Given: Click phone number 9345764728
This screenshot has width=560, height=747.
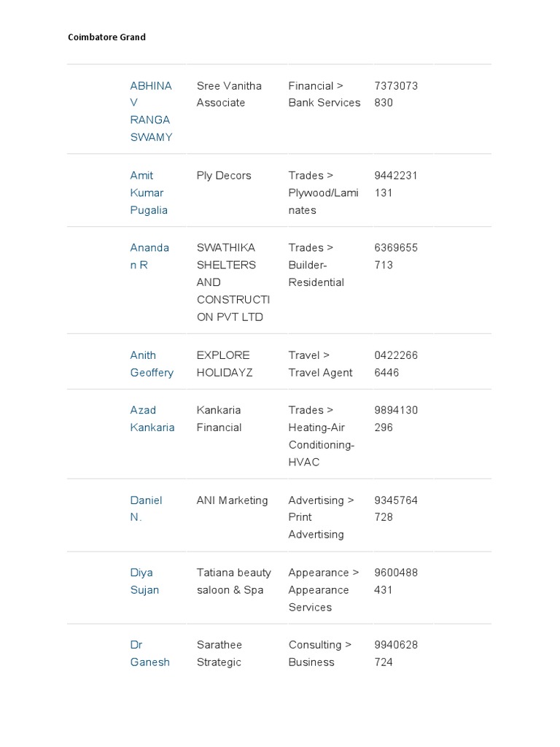Looking at the screenshot, I should (x=396, y=508).
